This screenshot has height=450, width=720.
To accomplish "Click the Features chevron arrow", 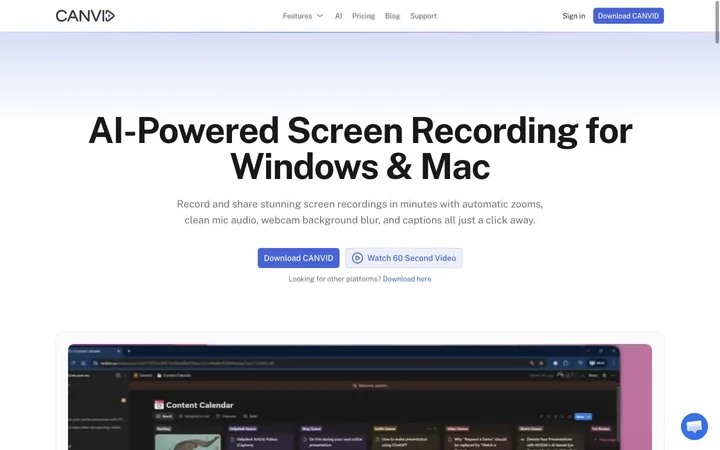I will click(320, 16).
